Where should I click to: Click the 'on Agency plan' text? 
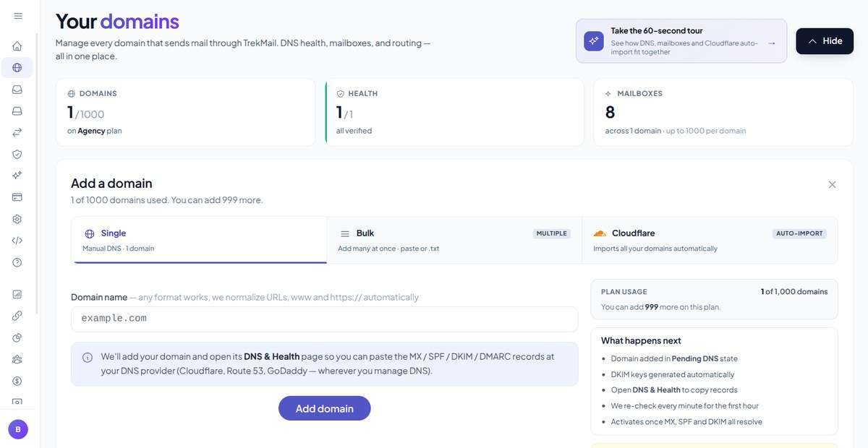coord(94,131)
